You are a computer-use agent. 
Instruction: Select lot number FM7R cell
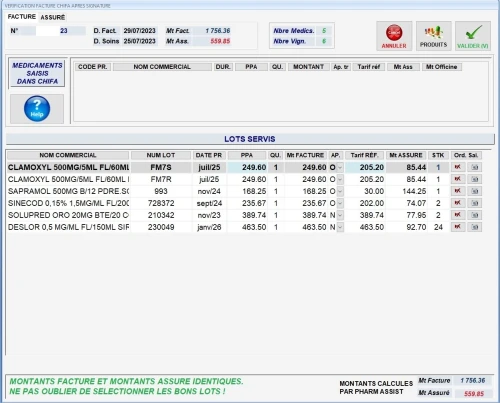(x=161, y=179)
